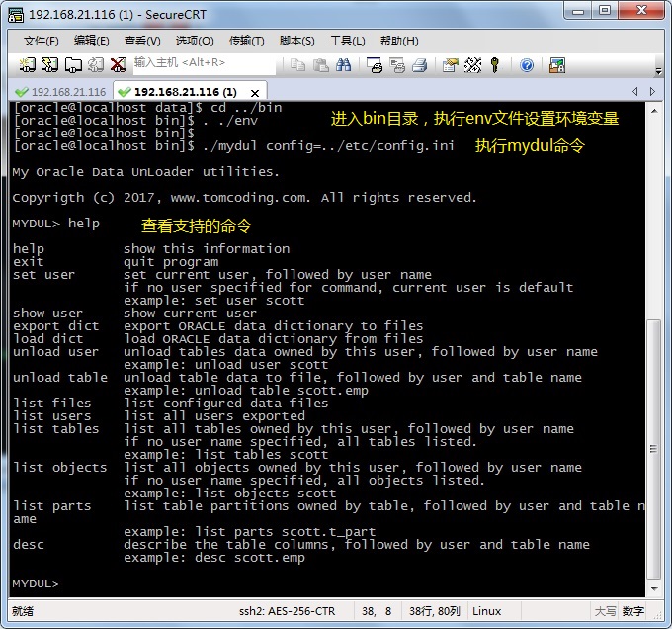Click the 大写 caps lock indicator
The image size is (672, 629).
tap(605, 611)
